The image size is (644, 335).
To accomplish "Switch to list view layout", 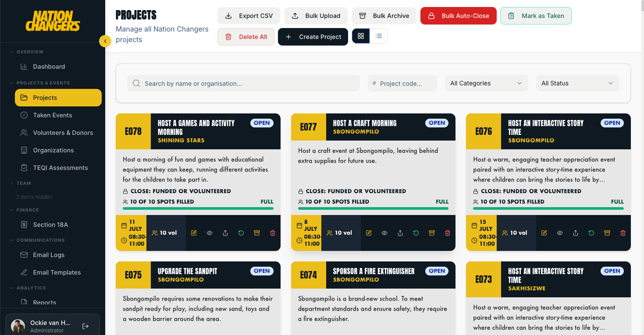I will click(379, 36).
